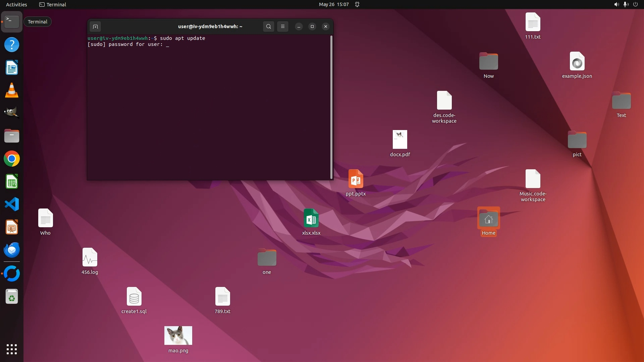The image size is (644, 362).
Task: Open system menu via power icon
Action: (635, 4)
